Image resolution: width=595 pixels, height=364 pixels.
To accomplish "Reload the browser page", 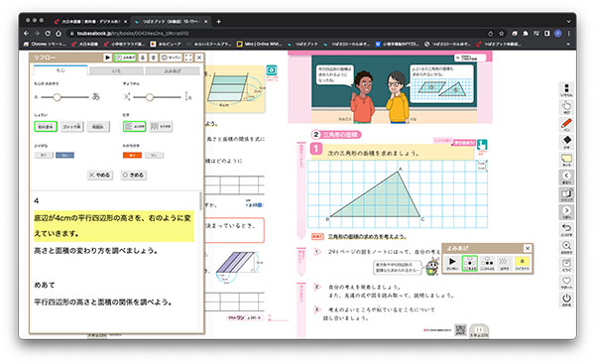I will coord(48,34).
